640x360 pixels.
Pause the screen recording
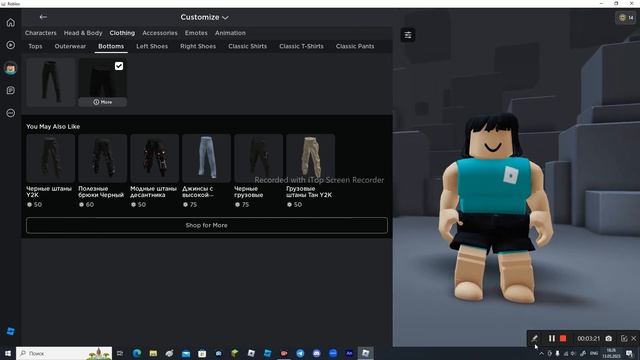(552, 338)
